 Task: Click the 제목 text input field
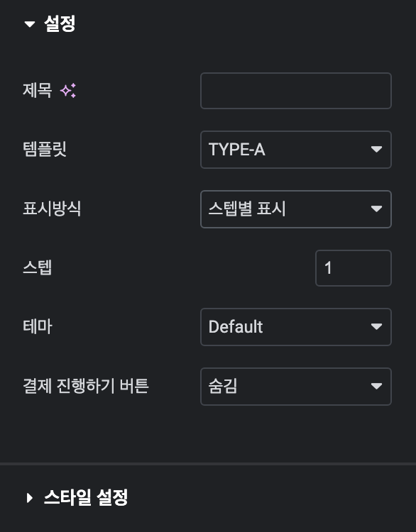tap(296, 91)
